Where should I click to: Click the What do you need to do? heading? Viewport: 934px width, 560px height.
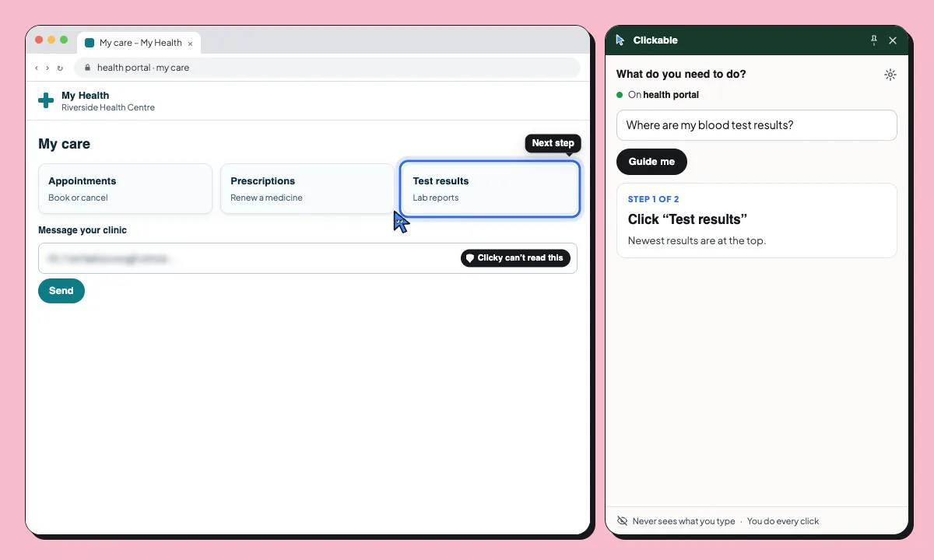point(681,75)
